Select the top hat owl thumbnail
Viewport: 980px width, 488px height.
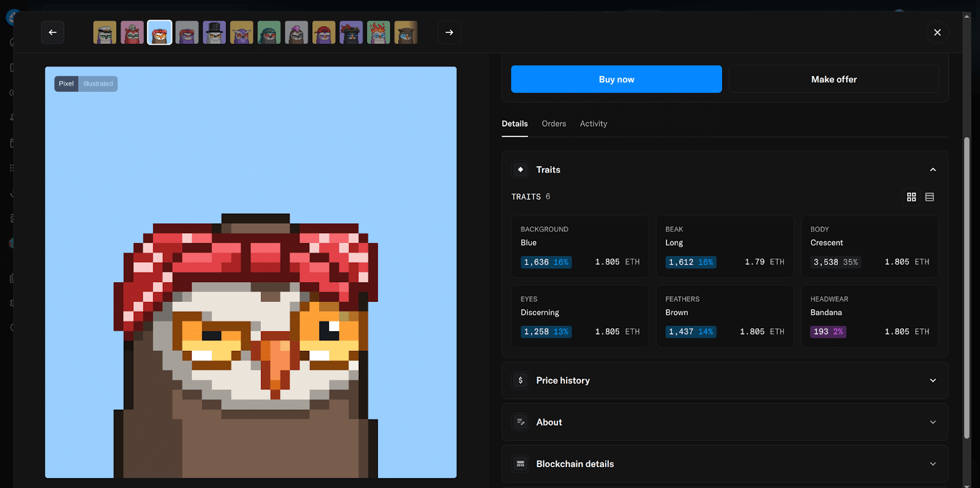(214, 32)
